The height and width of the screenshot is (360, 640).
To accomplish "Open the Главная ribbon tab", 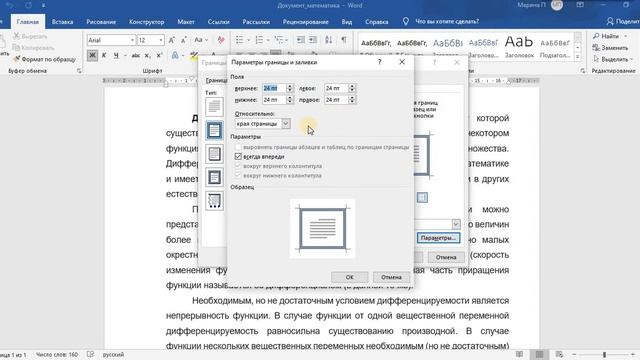I will [28, 22].
